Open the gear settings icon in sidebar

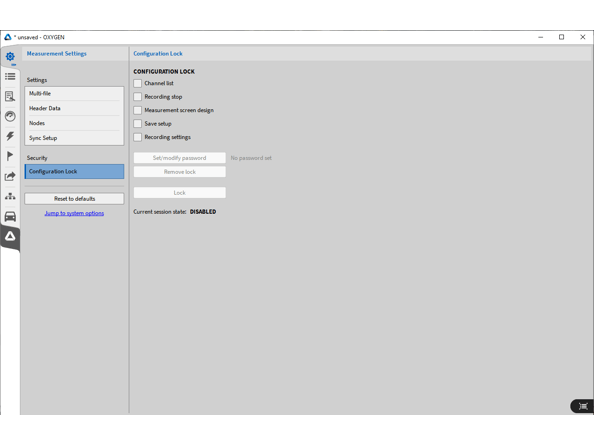pos(10,56)
